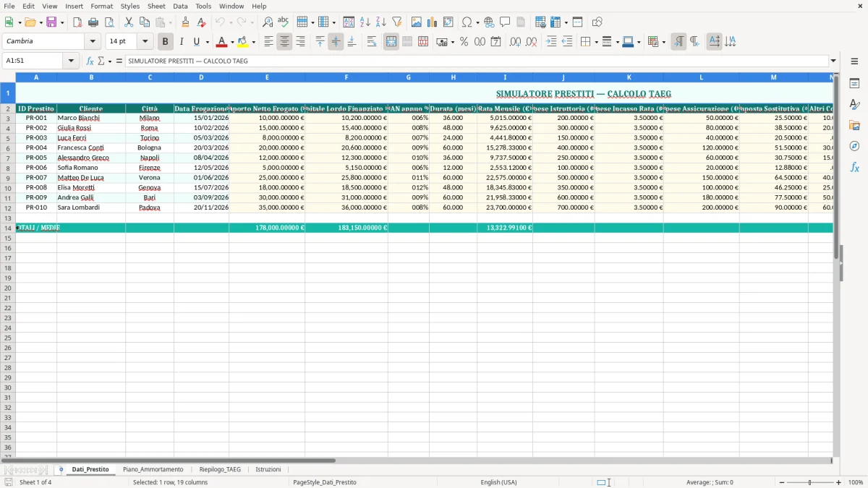This screenshot has height=488, width=868.
Task: Click the Format as Percent icon
Action: click(464, 42)
